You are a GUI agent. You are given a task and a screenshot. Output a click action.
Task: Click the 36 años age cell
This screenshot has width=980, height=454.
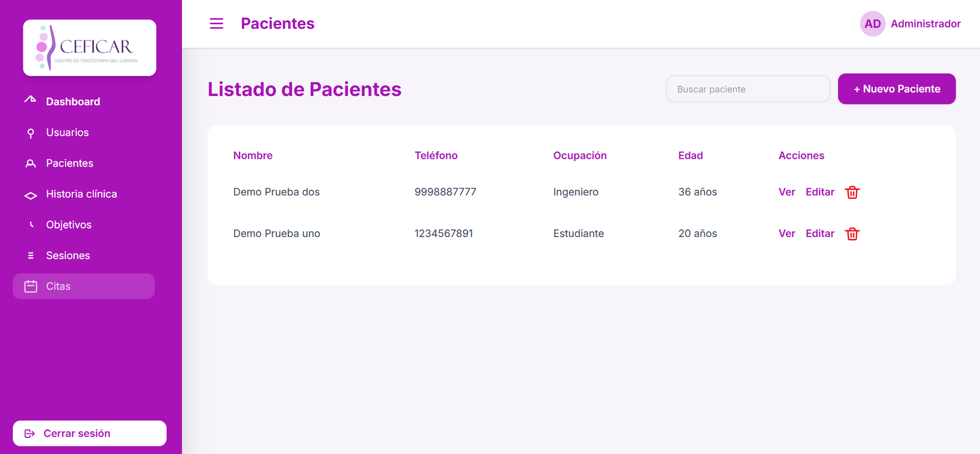[x=698, y=192]
